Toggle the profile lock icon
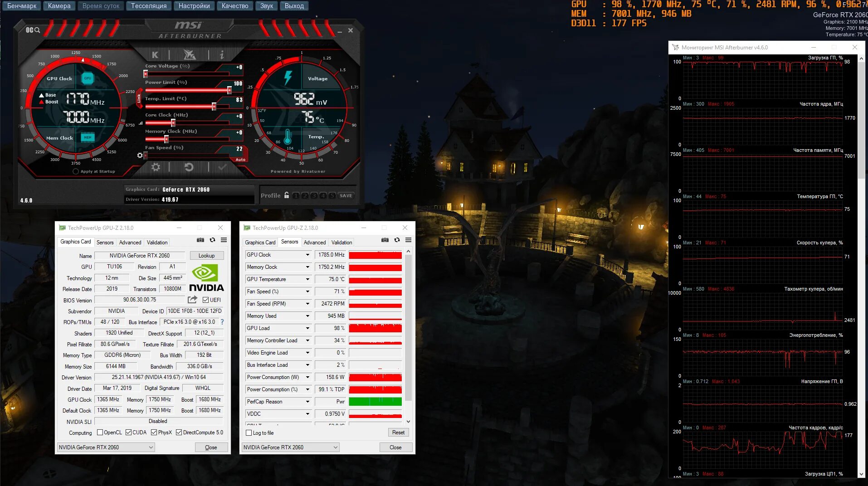Screen dimensions: 868x486 pyautogui.click(x=287, y=195)
